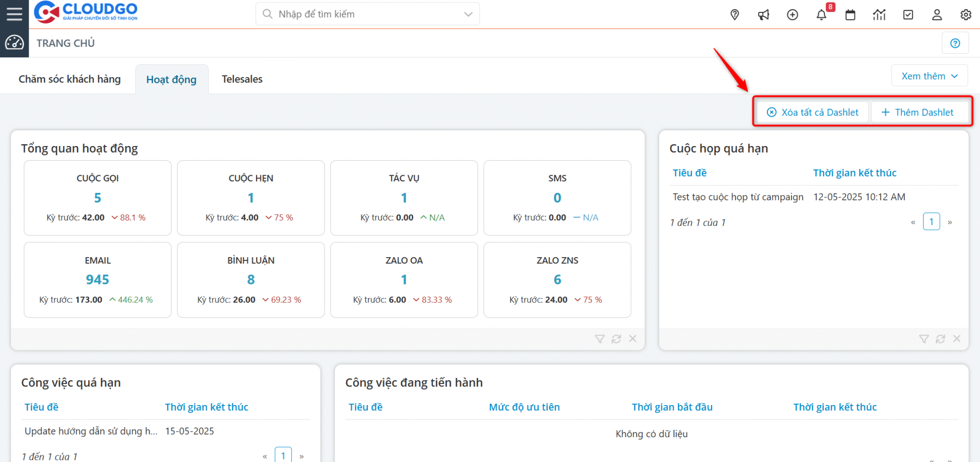This screenshot has width=980, height=462.
Task: Focus the Nhập để tìm kiếm field
Action: [x=367, y=14]
